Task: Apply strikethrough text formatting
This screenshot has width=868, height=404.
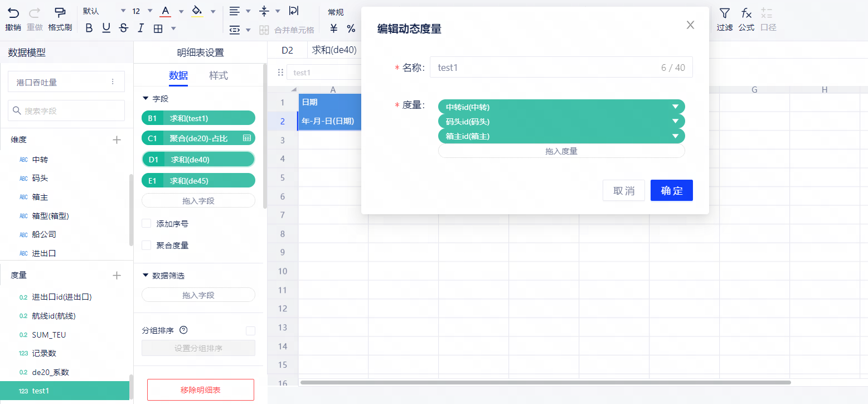Action: [124, 28]
